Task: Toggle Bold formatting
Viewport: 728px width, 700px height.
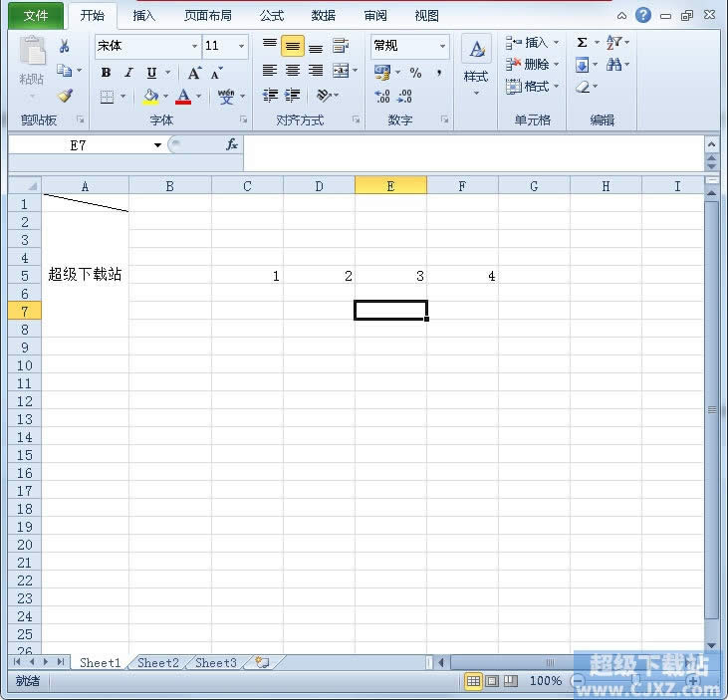Action: [106, 73]
